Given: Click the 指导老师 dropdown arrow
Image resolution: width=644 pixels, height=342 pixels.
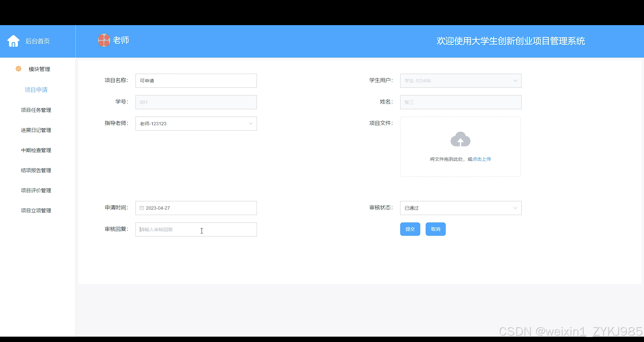Looking at the screenshot, I should (x=251, y=124).
